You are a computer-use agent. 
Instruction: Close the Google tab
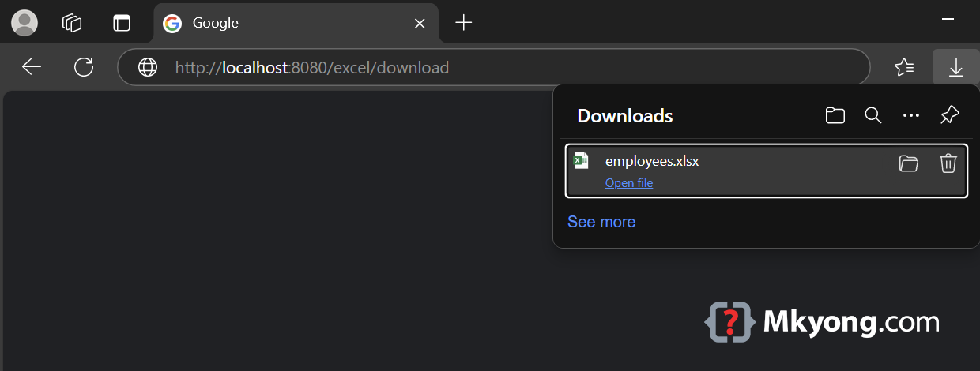420,24
